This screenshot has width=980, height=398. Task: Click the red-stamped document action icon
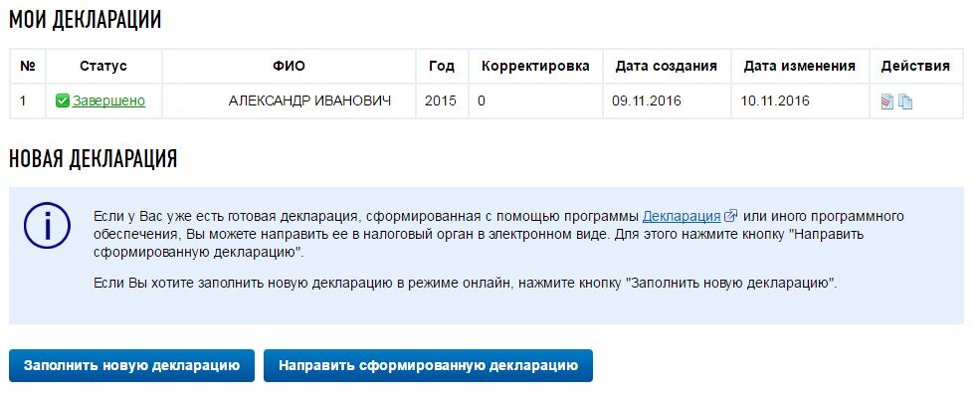pos(887,101)
